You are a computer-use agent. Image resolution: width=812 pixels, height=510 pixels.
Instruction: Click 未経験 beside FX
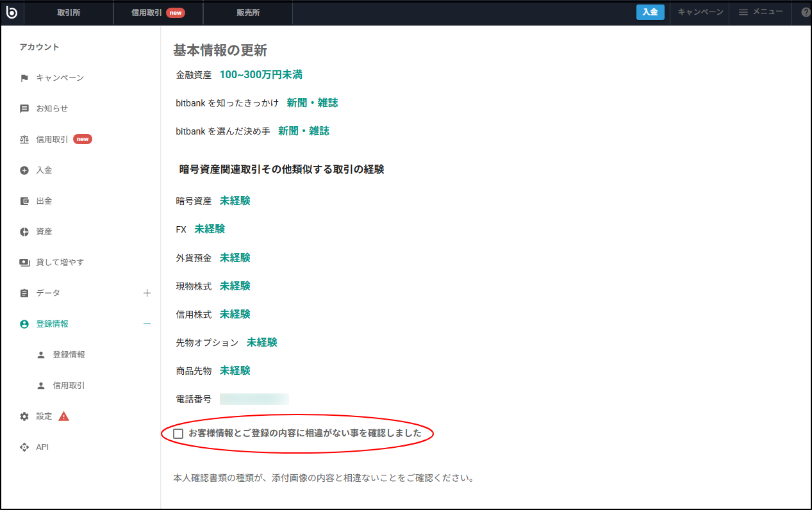pyautogui.click(x=210, y=229)
